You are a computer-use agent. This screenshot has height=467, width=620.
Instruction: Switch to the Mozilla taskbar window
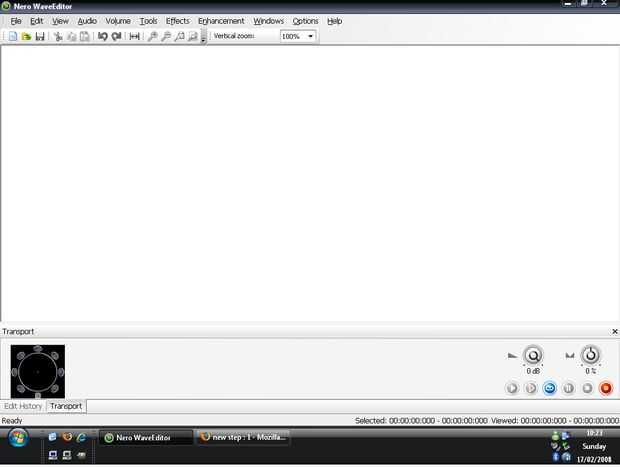[x=243, y=438]
